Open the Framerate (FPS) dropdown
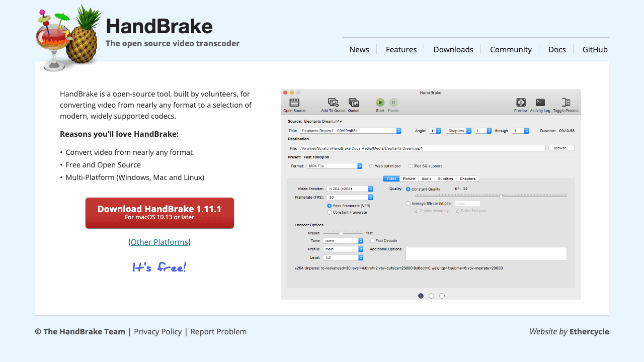The width and height of the screenshot is (644, 362). tap(350, 198)
